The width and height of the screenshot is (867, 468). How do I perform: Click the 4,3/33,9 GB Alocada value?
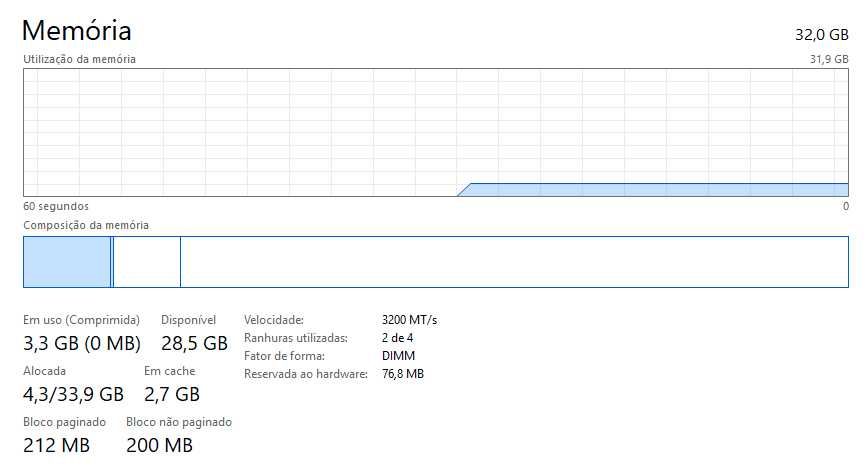pos(73,394)
